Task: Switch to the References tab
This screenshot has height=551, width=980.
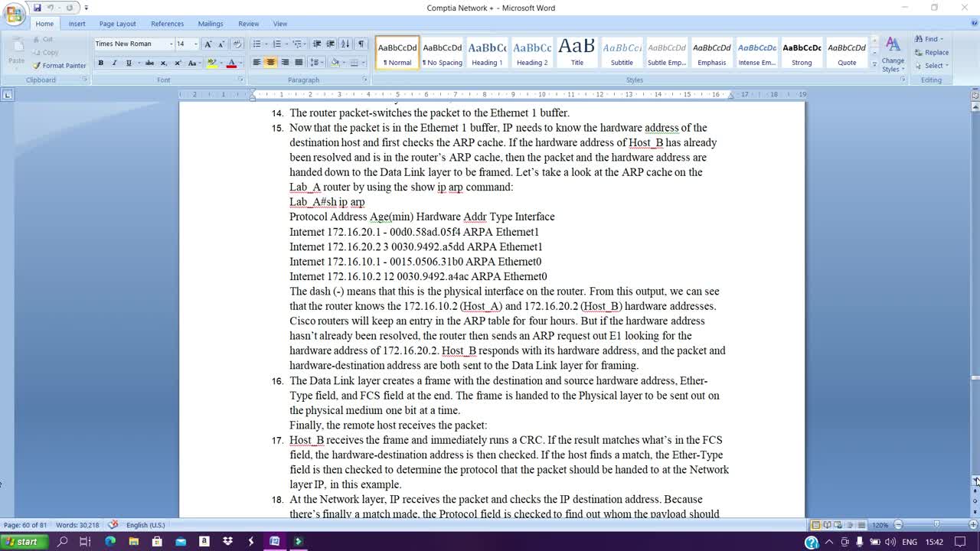Action: pyautogui.click(x=167, y=24)
